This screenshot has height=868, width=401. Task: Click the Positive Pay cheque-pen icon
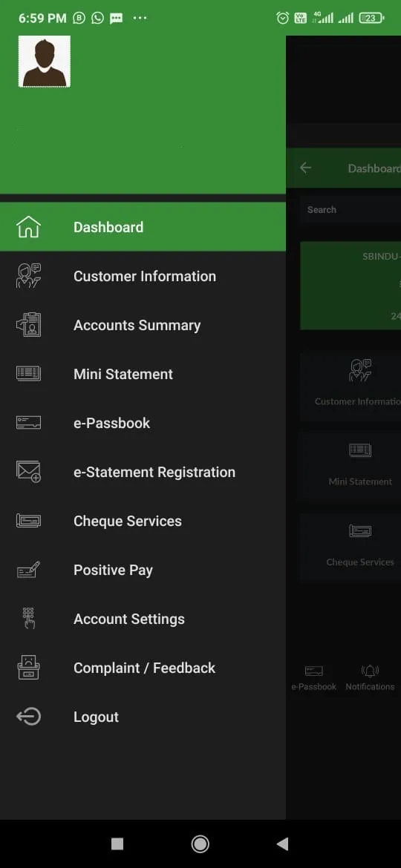click(x=28, y=570)
